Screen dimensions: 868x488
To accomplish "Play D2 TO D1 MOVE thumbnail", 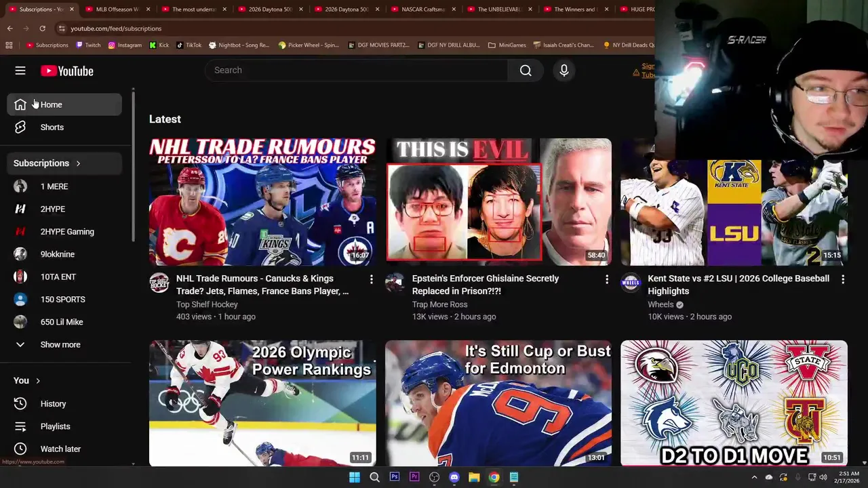I will 734,403.
